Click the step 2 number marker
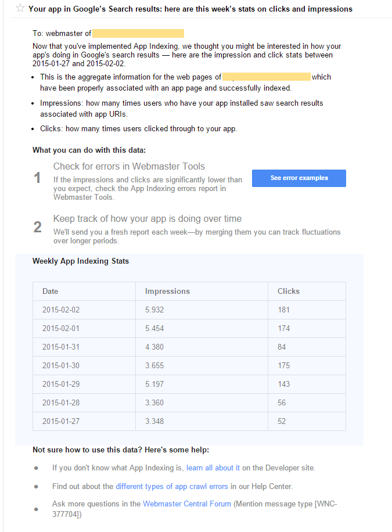 click(37, 227)
